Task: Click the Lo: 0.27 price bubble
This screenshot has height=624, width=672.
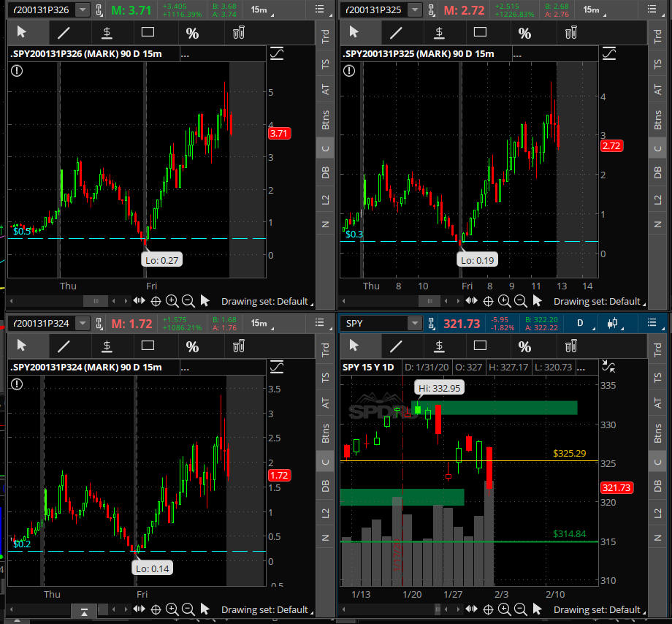Action: coord(161,259)
